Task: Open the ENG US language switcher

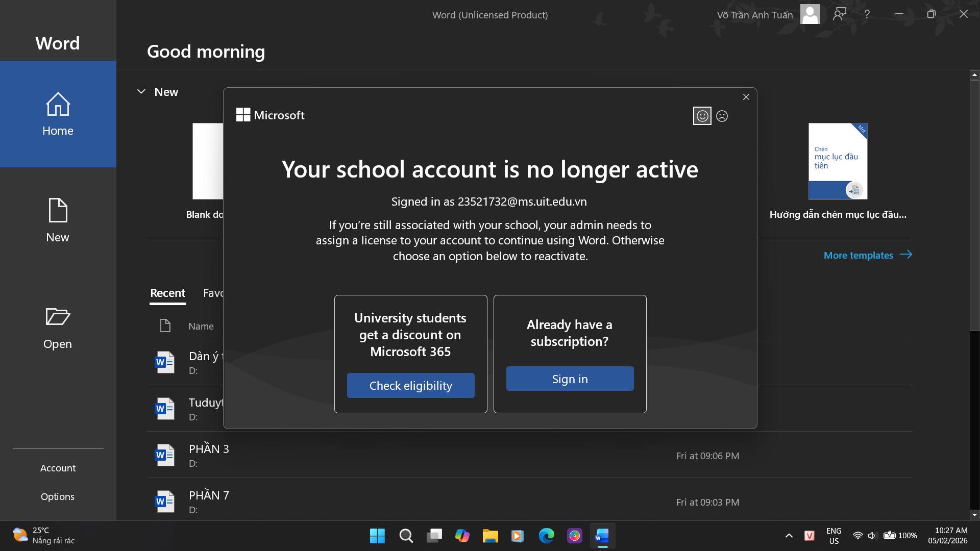Action: coord(834,536)
